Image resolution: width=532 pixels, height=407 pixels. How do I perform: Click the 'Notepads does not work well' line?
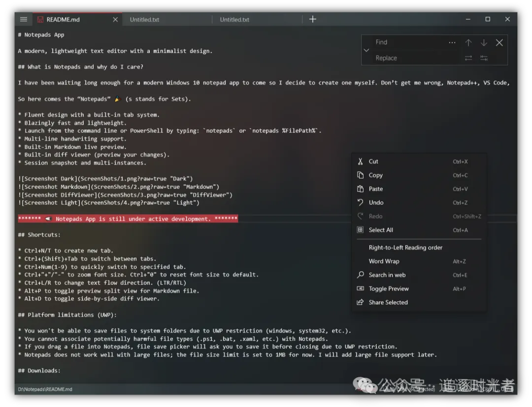227,355
